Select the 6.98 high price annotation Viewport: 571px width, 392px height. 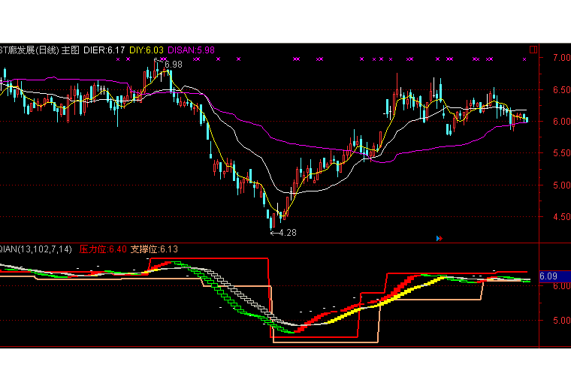tap(173, 65)
